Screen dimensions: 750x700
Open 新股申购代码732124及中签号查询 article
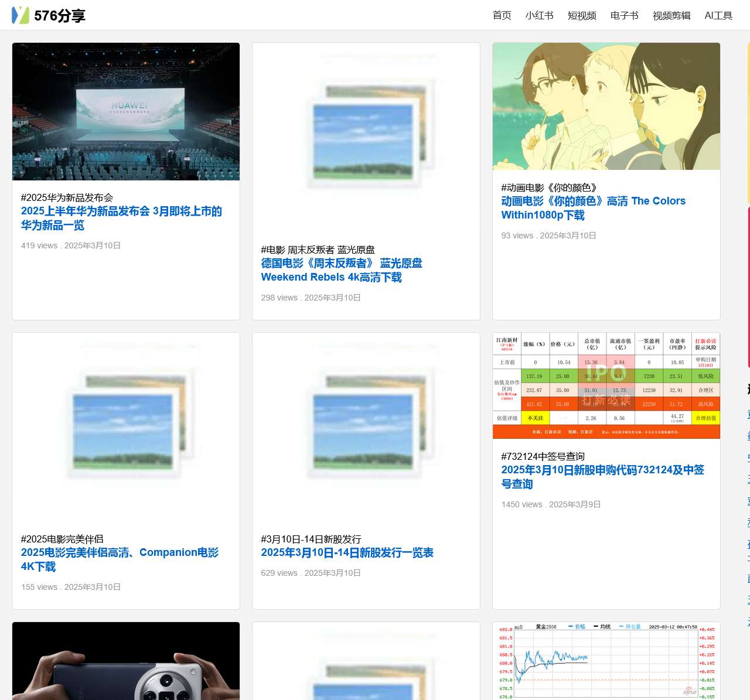tap(602, 477)
